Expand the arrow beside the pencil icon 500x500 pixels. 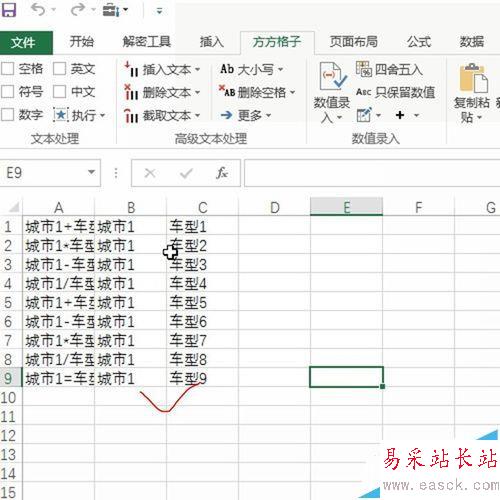(379, 116)
